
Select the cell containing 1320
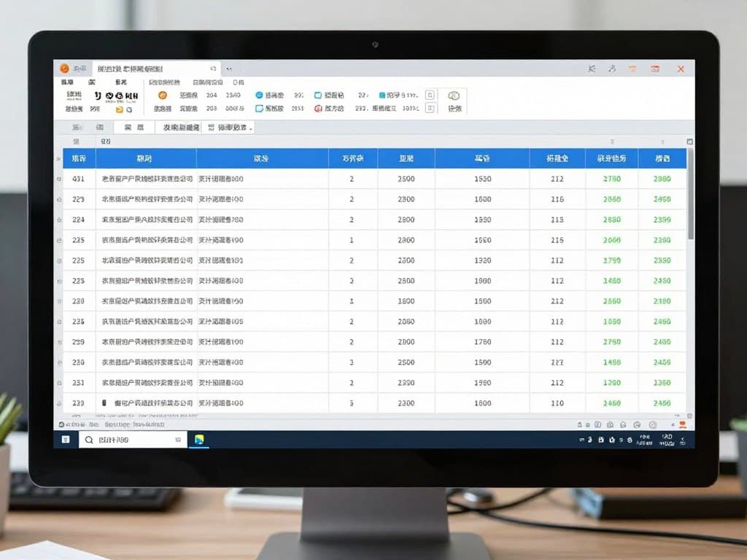pyautogui.click(x=482, y=260)
